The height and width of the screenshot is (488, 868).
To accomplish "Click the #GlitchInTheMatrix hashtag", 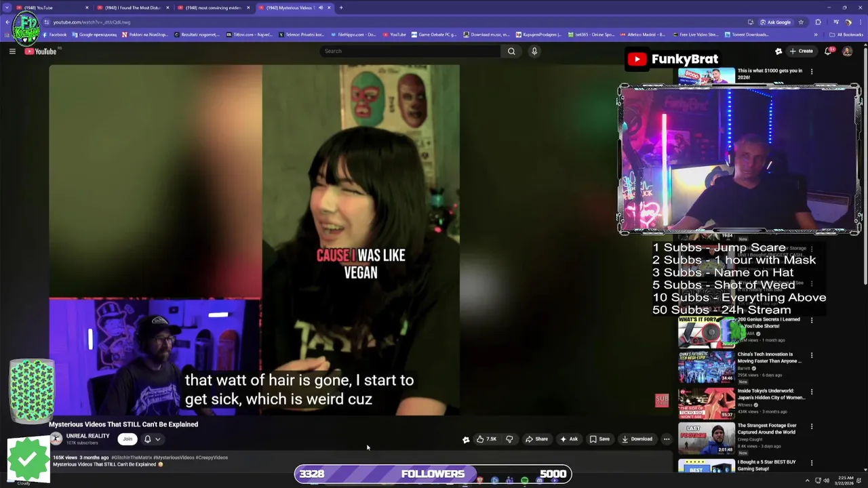I will (x=132, y=457).
